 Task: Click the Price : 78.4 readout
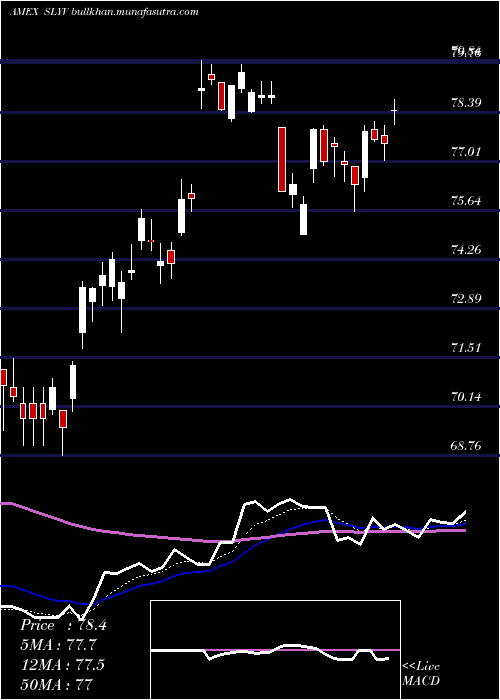(x=63, y=625)
